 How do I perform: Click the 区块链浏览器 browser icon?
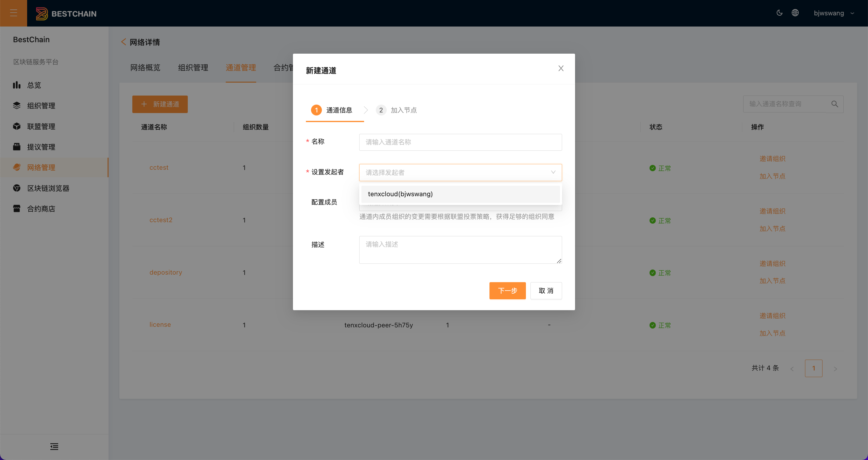(17, 188)
